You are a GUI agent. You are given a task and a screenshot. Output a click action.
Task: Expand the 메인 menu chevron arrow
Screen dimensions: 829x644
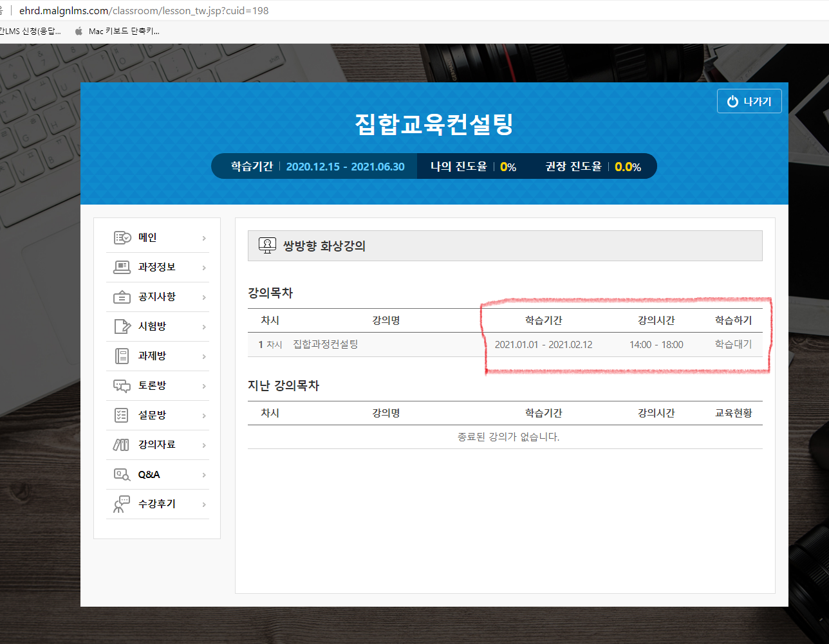204,238
